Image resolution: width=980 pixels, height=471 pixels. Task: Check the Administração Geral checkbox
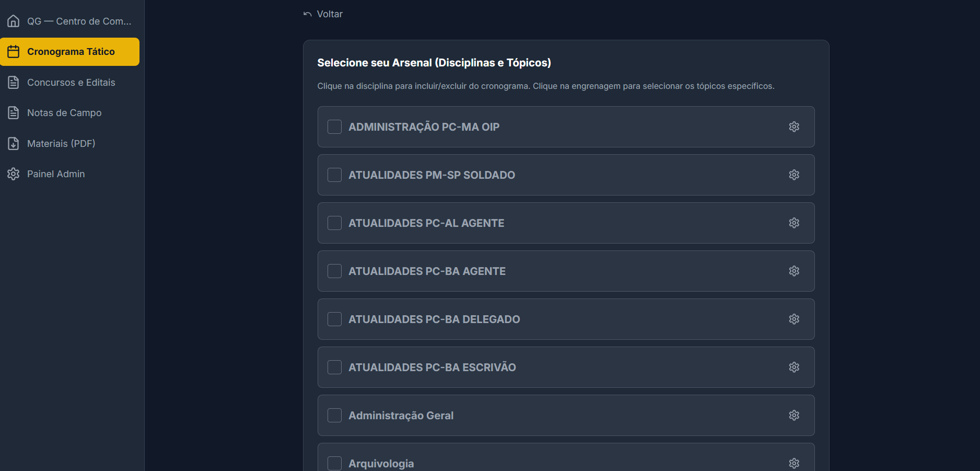tap(334, 416)
